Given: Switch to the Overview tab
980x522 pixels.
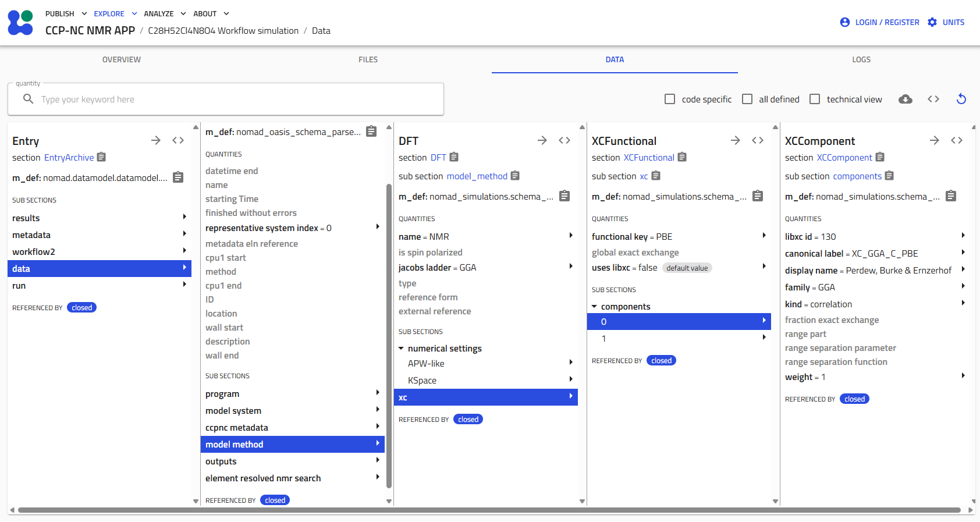Looking at the screenshot, I should click(x=122, y=59).
